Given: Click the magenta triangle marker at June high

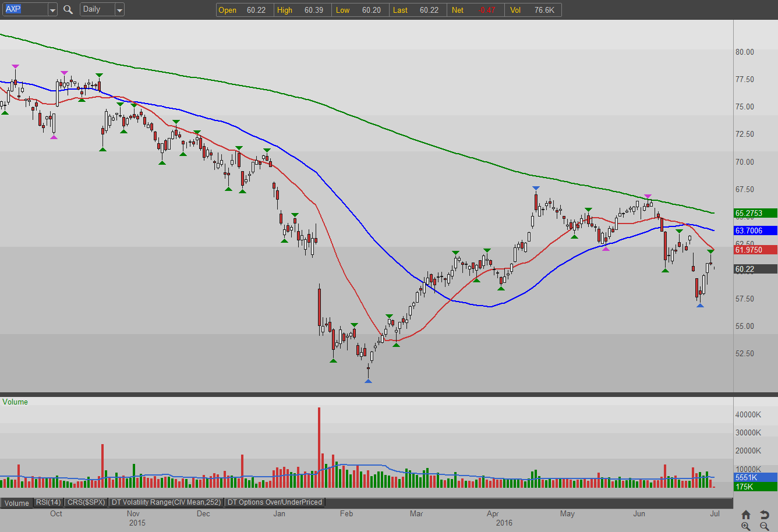Looking at the screenshot, I should [x=648, y=196].
